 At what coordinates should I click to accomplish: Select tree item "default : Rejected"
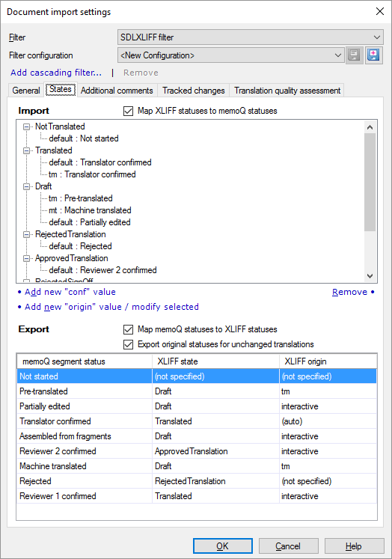[x=80, y=246]
